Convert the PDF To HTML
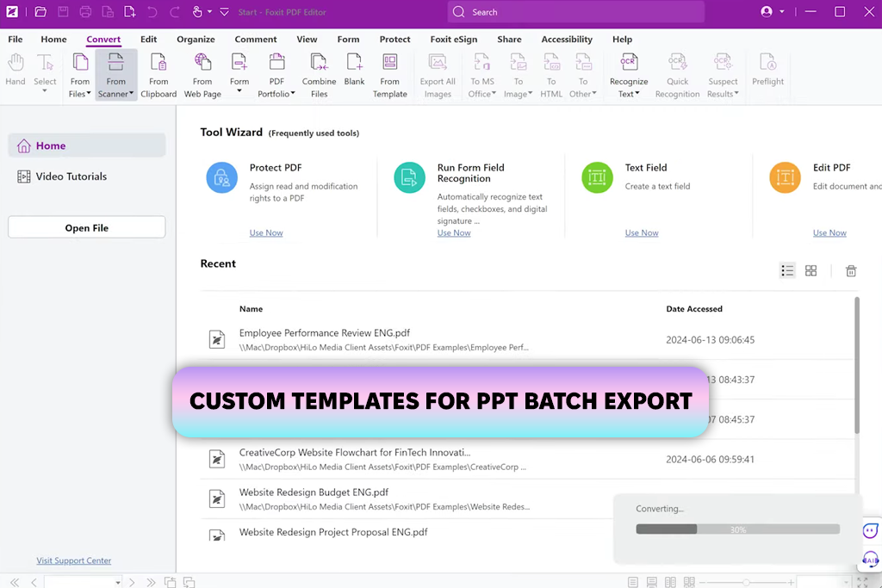The image size is (882, 588). 551,75
